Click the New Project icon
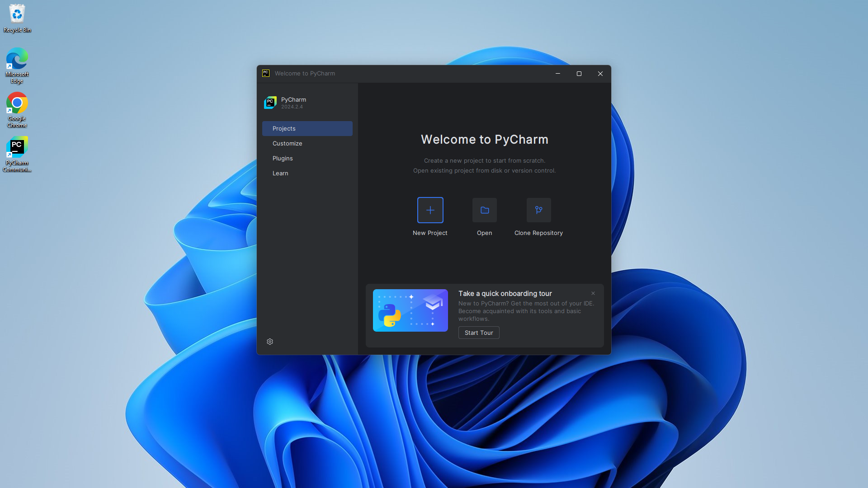 click(430, 210)
